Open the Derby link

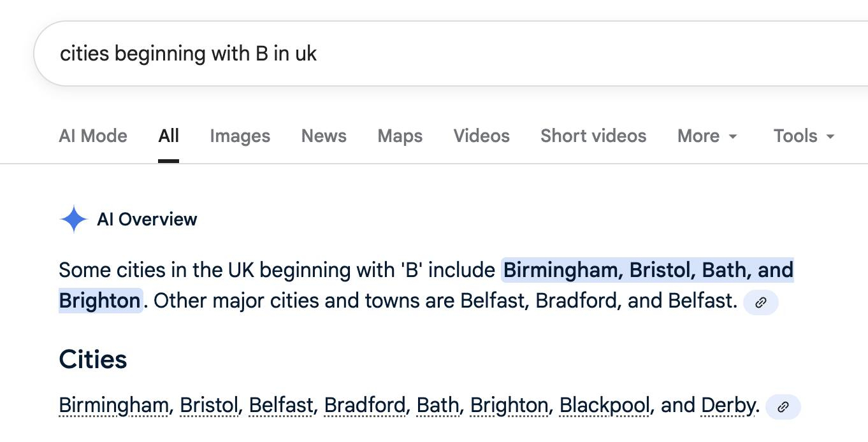pyautogui.click(x=728, y=405)
